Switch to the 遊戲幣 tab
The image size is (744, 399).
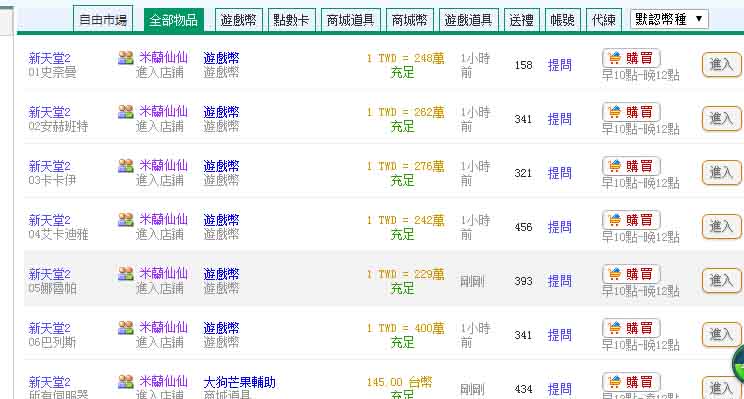238,20
